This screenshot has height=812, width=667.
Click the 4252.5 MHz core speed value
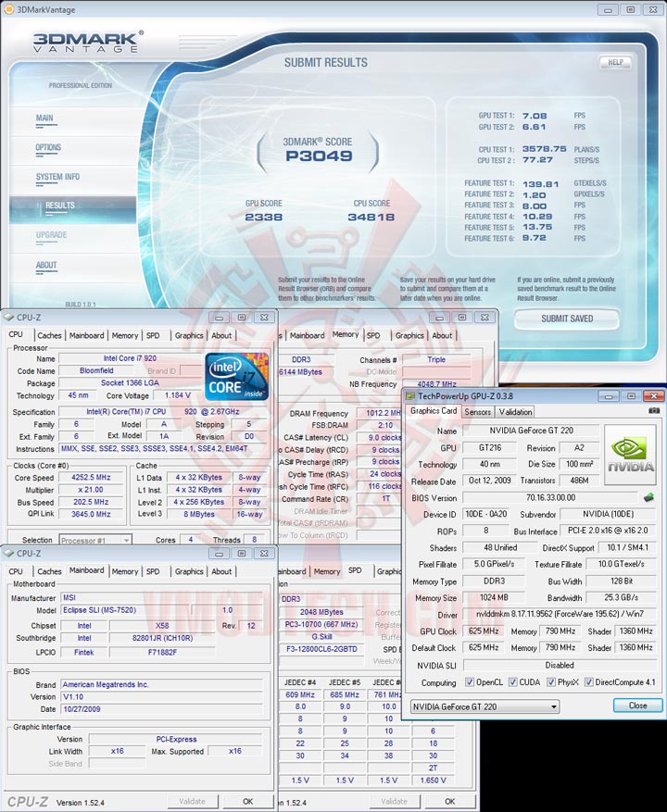[91, 478]
